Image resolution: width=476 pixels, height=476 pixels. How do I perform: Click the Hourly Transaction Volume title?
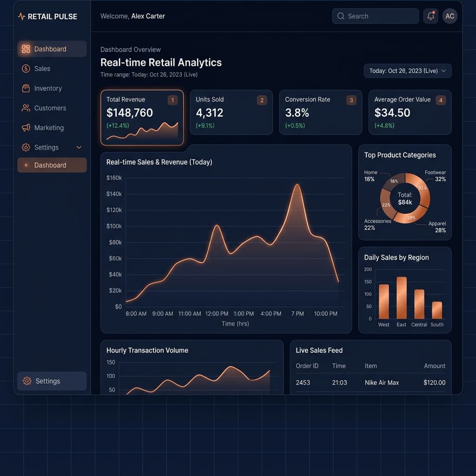point(147,350)
